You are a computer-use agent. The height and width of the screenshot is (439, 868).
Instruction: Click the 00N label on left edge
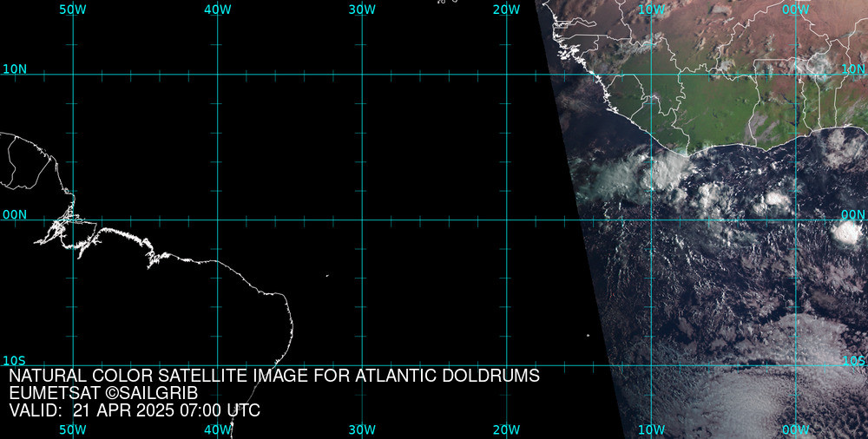coord(15,215)
